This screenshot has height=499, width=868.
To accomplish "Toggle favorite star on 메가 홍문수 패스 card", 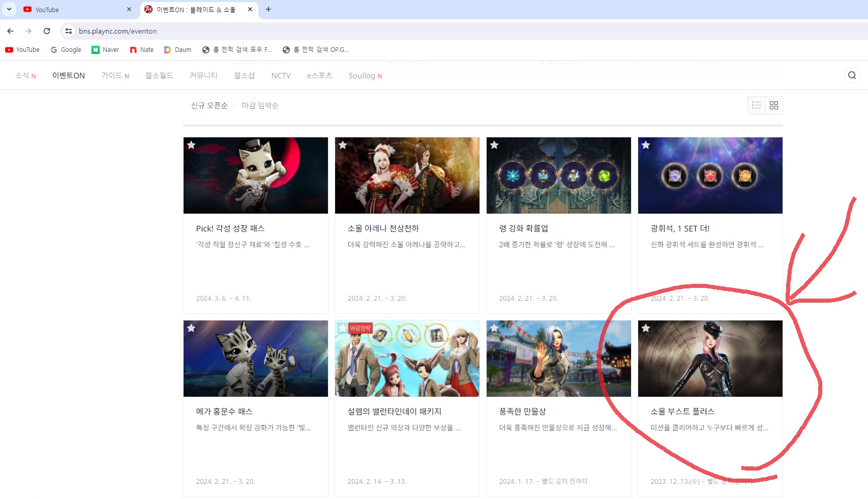I will click(191, 328).
